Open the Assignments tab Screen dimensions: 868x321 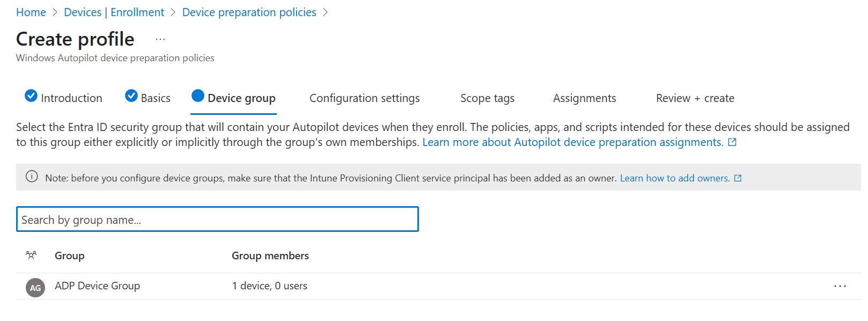click(584, 98)
